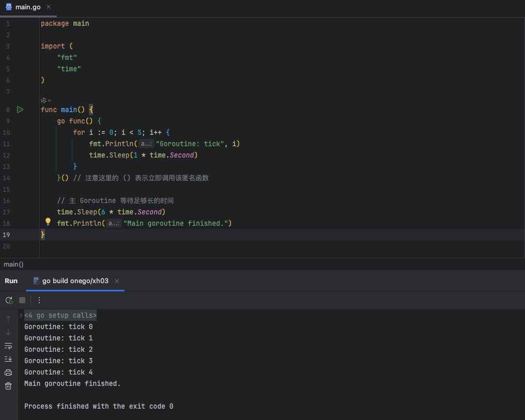
Task: Click the // 主 Goroutine comment on line 16
Action: [x=115, y=200]
